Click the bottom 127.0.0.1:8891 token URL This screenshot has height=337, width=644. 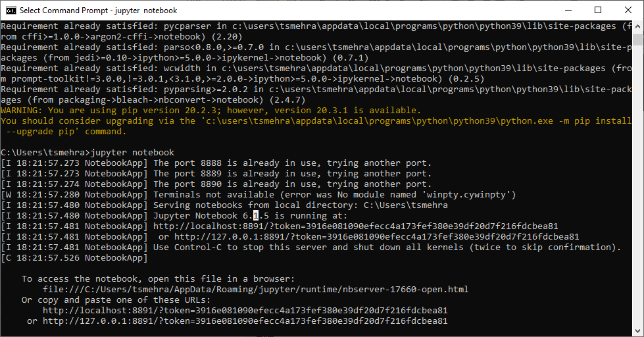(x=245, y=321)
